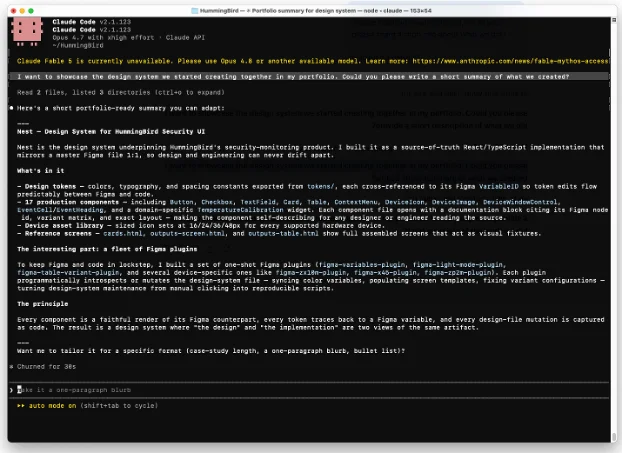The image size is (622, 453).
Task: Click 'Here's a short portfolio-ready summary' line
Action: [x=121, y=108]
